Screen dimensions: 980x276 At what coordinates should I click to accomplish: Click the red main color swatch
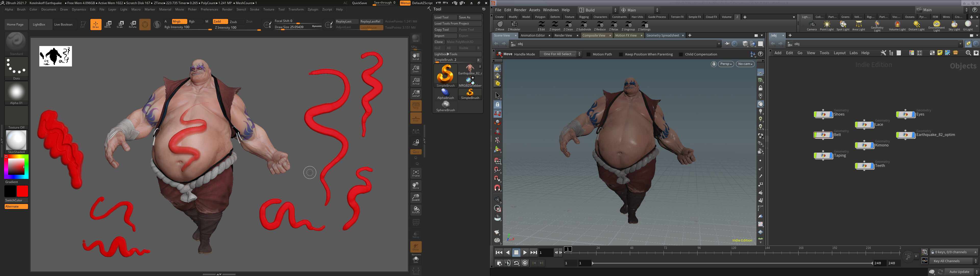[x=22, y=191]
